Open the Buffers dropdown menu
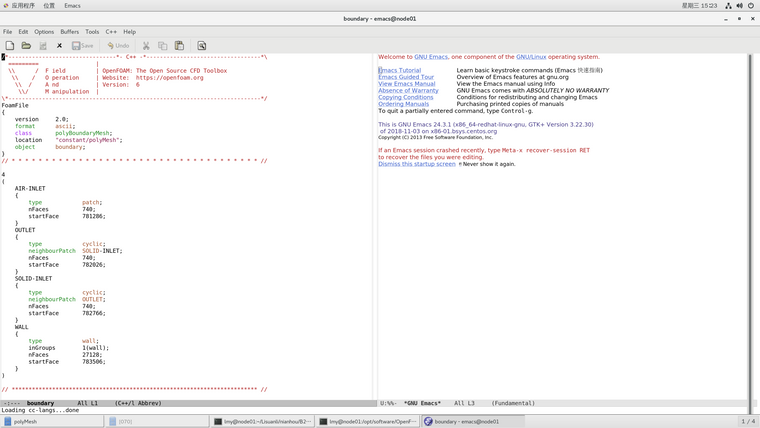This screenshot has height=428, width=760. (69, 32)
